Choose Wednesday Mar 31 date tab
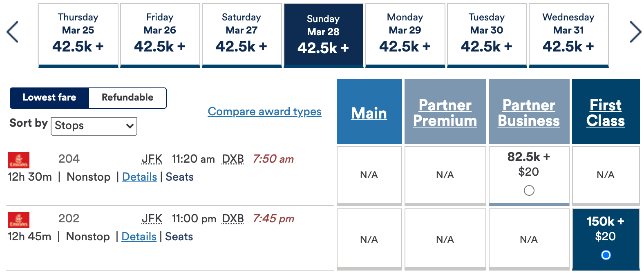Screen dimensions: 644x273 [x=568, y=35]
